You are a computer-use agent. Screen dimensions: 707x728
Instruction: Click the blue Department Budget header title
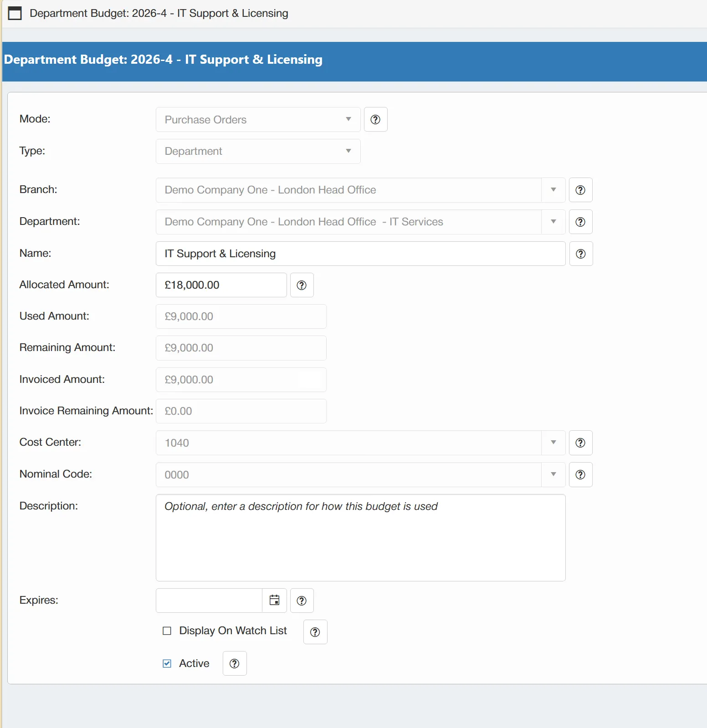pos(163,60)
